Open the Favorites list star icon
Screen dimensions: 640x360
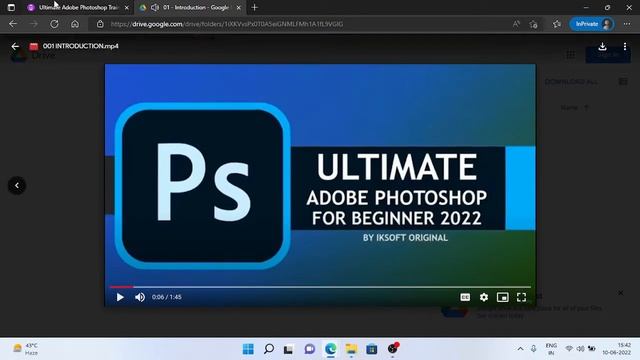point(557,24)
